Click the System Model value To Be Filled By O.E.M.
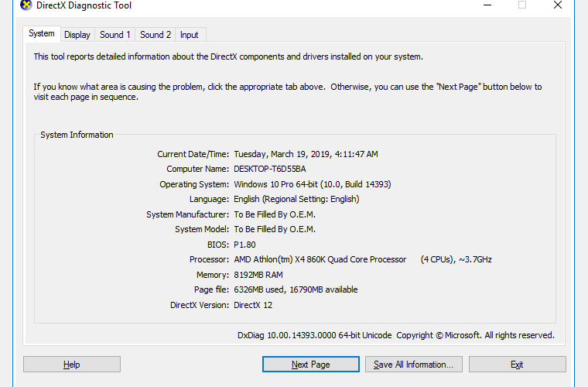This screenshot has height=387, width=588. pos(275,230)
